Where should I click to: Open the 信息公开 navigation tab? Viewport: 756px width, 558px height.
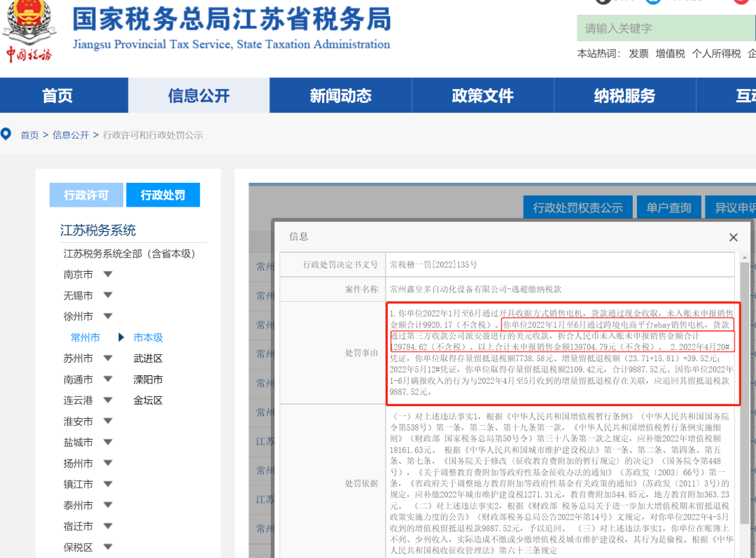click(199, 95)
